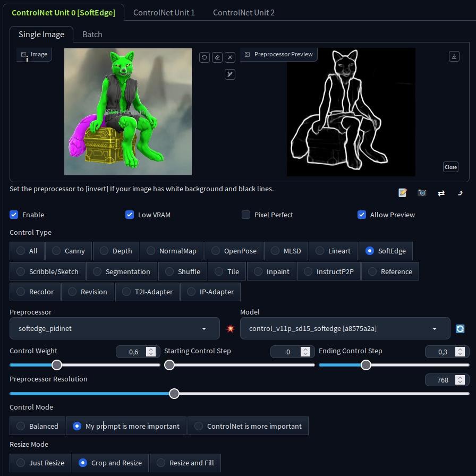
Task: Uncheck the Low VRAM checkbox
Action: (130, 215)
